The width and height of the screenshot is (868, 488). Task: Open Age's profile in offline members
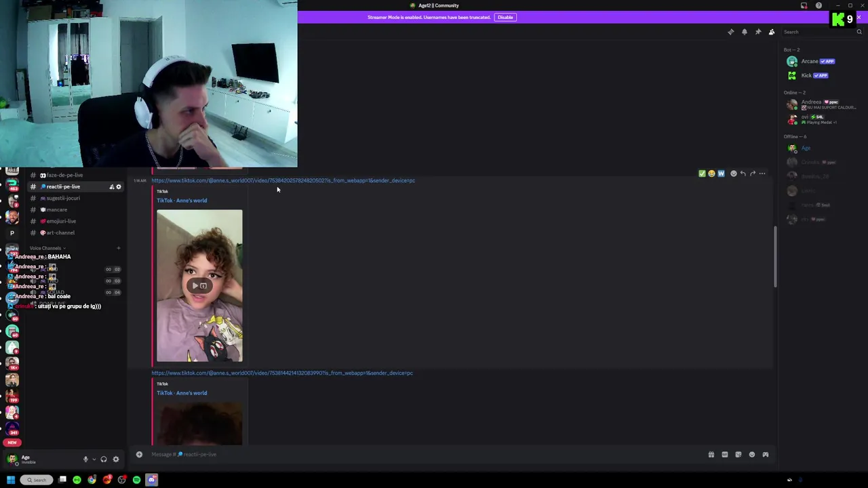pos(821,148)
